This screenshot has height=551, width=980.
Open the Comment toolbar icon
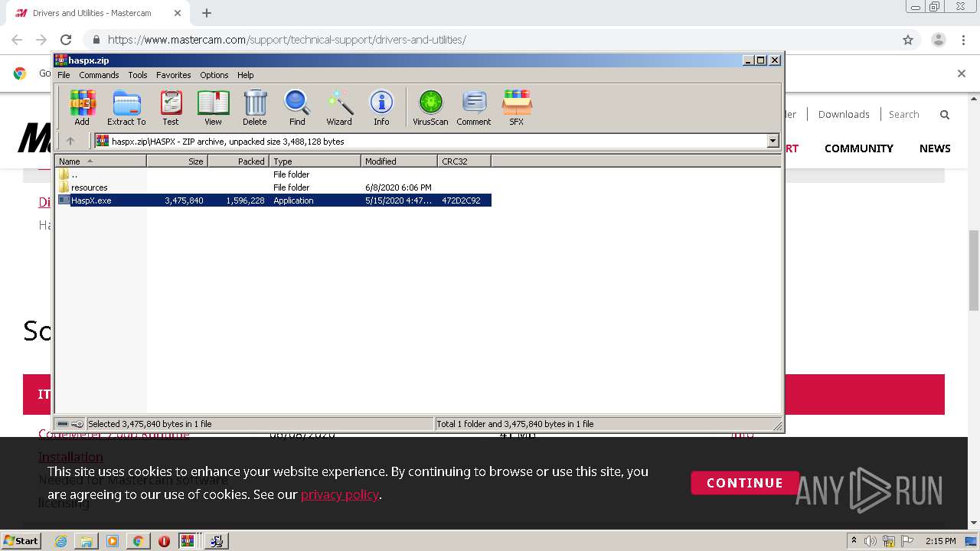pyautogui.click(x=474, y=107)
